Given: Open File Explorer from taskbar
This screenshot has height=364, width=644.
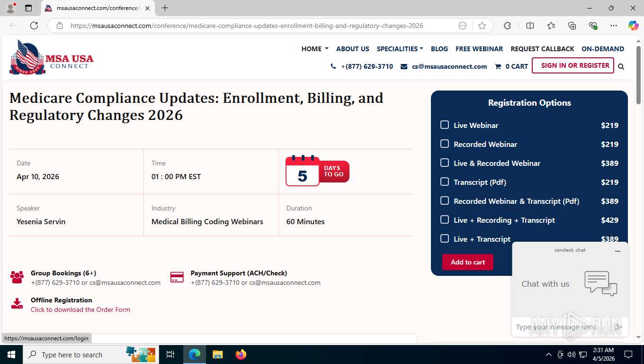Looking at the screenshot, I should coord(217,355).
